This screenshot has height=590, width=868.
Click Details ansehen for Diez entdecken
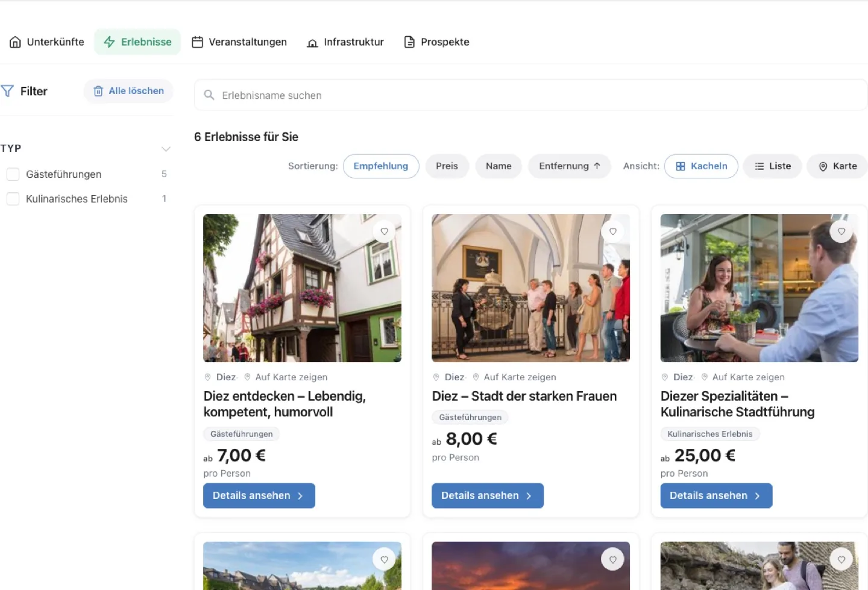(x=259, y=495)
